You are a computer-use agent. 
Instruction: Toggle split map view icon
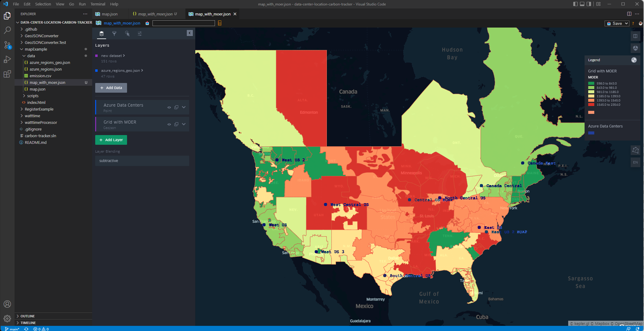pyautogui.click(x=635, y=36)
